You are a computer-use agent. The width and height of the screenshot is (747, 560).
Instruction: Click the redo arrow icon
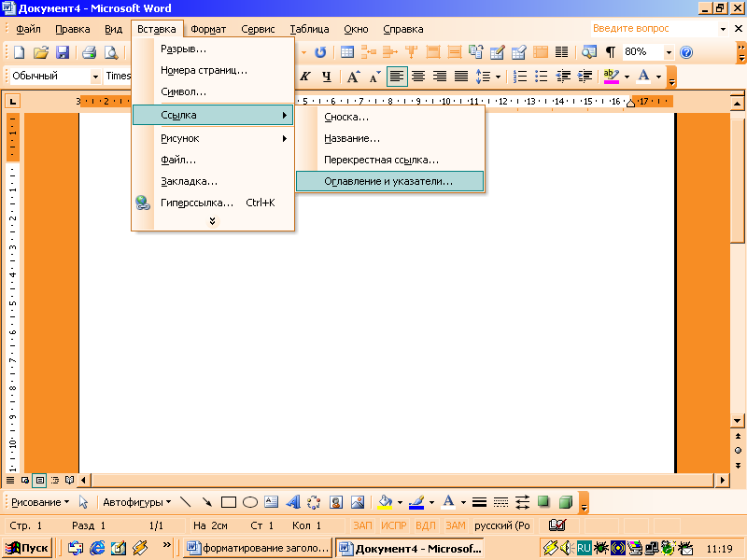pyautogui.click(x=320, y=52)
